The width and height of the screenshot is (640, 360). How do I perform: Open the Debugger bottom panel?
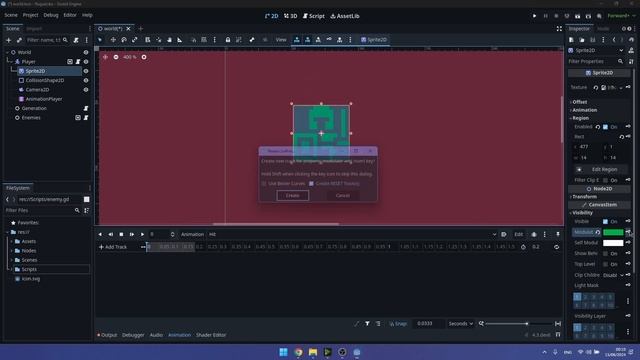point(133,335)
